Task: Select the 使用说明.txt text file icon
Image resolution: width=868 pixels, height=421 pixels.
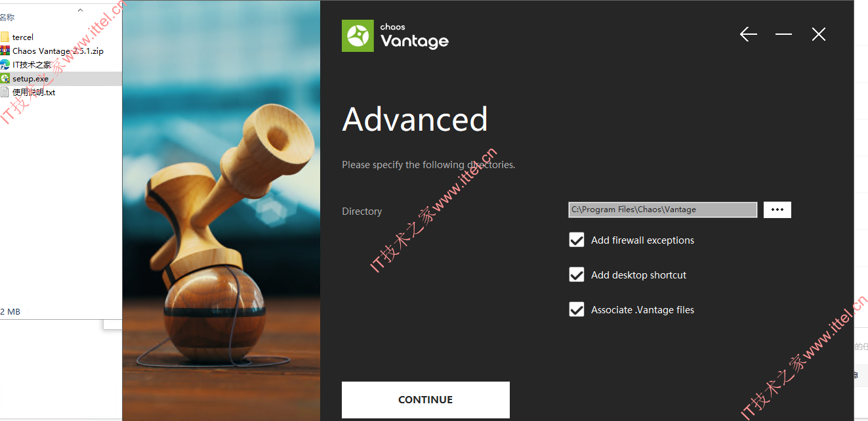Action: click(5, 92)
